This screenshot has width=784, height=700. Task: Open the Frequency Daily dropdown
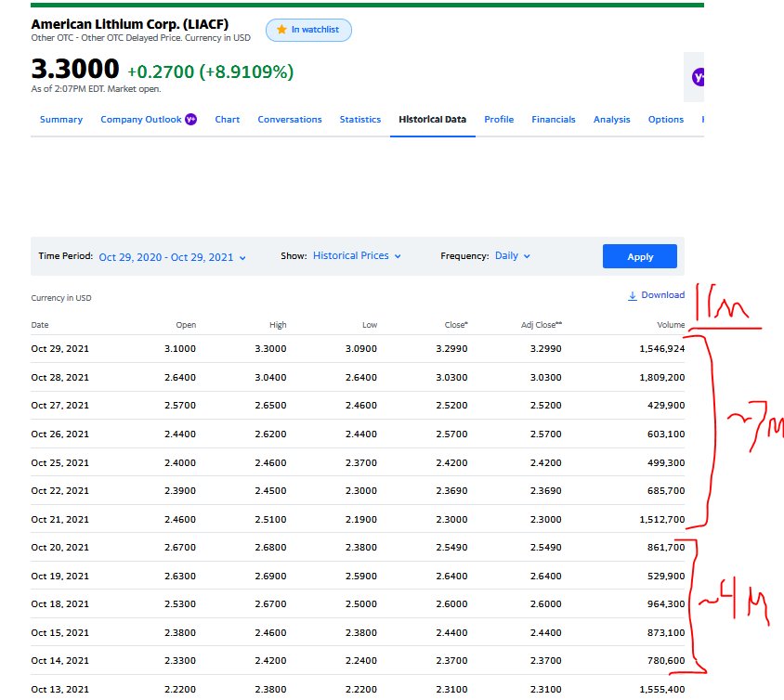tap(513, 256)
